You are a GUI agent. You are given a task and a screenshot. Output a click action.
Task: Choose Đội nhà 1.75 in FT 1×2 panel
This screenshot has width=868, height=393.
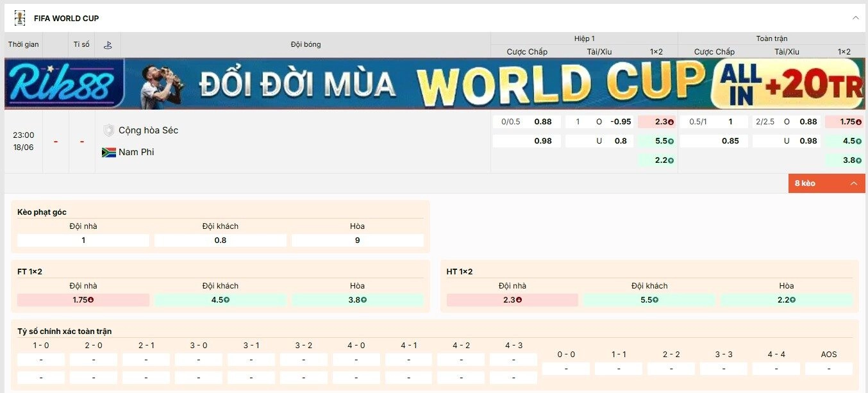(x=83, y=300)
